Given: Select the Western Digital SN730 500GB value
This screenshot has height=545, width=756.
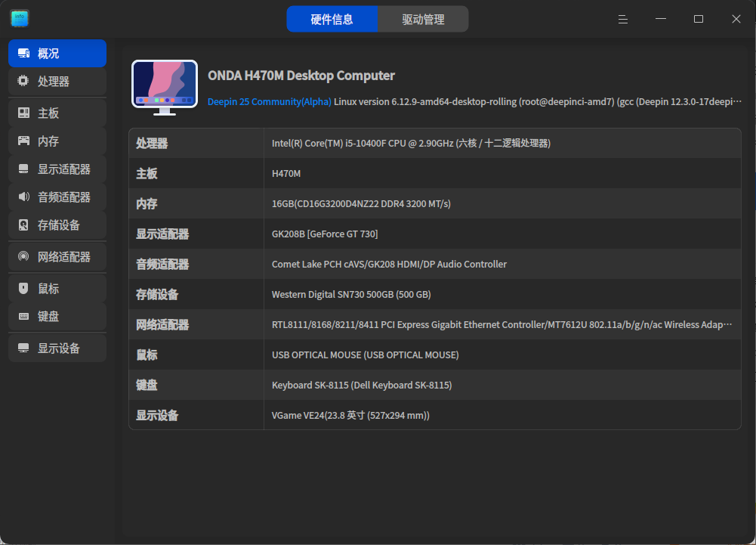Looking at the screenshot, I should pyautogui.click(x=351, y=295).
